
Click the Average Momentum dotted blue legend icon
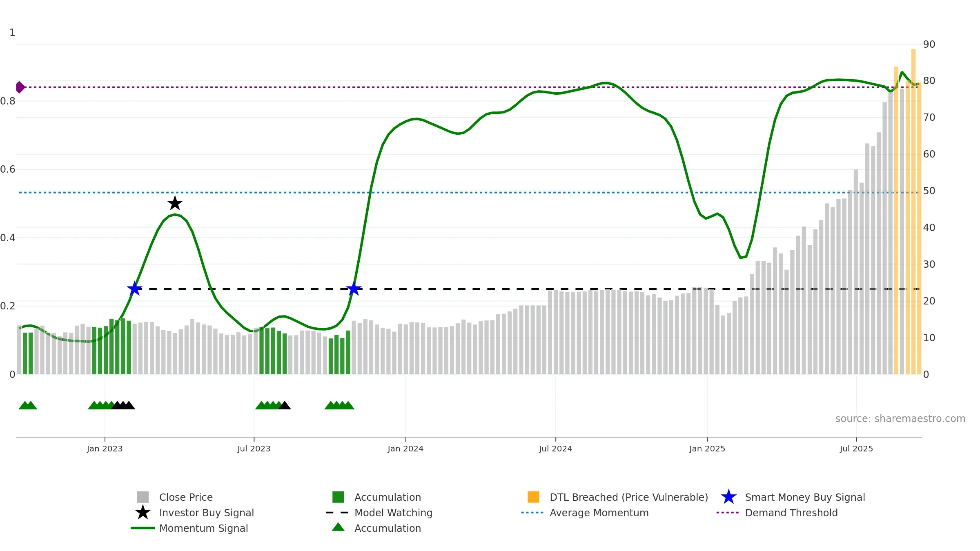[532, 513]
